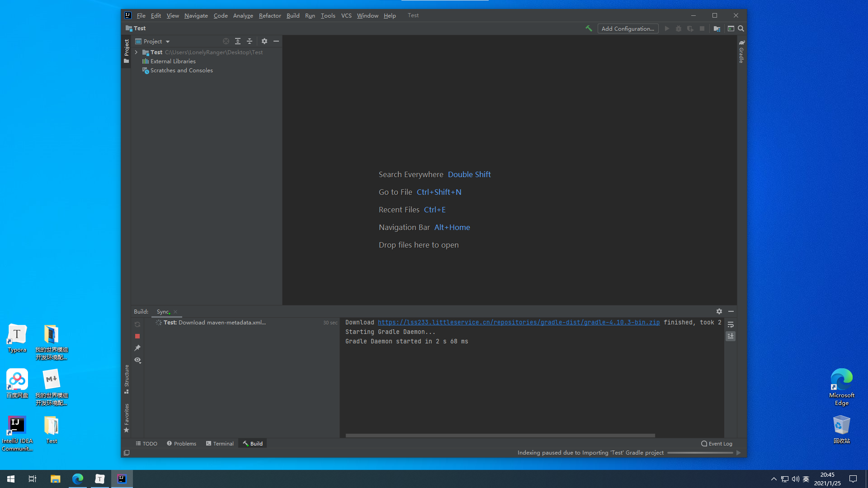The height and width of the screenshot is (488, 868).
Task: Open the gradle-4.10.3-bin.zip download link
Action: 519,322
